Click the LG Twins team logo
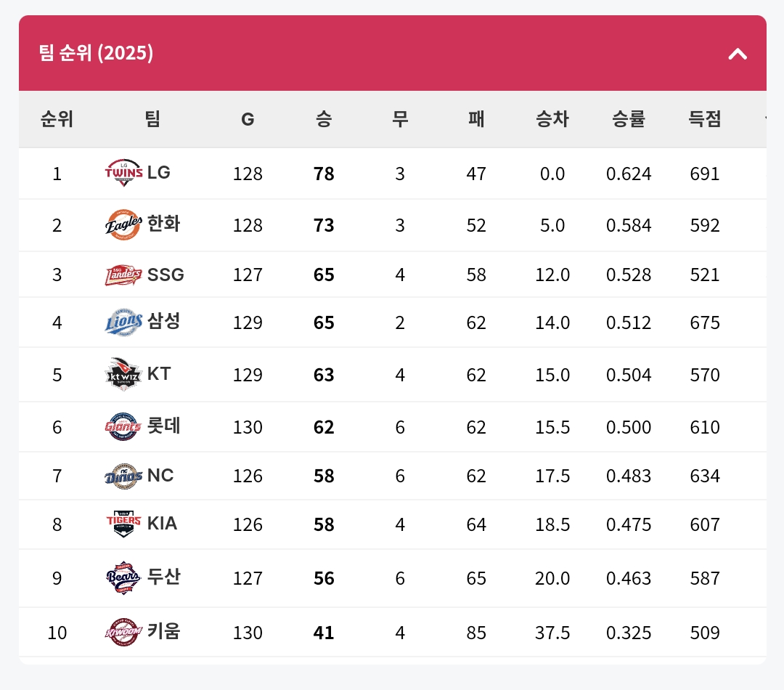This screenshot has width=784, height=690. [123, 173]
